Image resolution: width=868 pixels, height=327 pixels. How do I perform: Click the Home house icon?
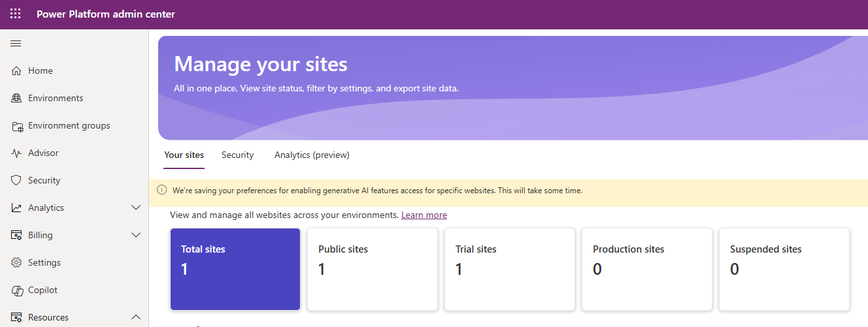point(17,71)
